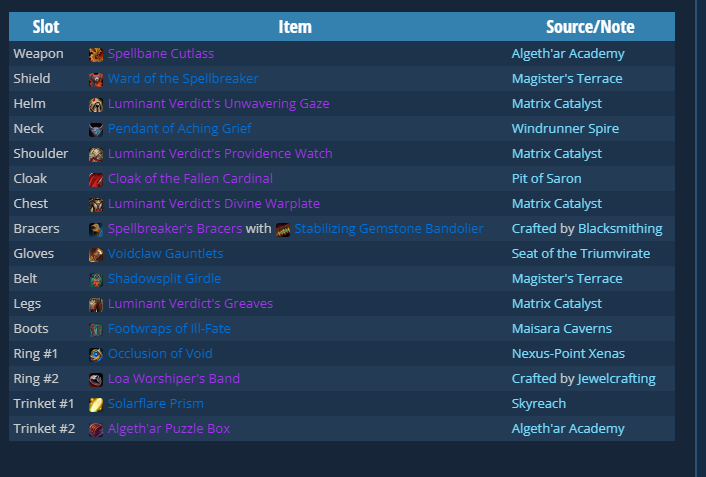This screenshot has height=477, width=706.
Task: Click the Stabilizing Gemstone Bandolier icon
Action: pos(283,230)
